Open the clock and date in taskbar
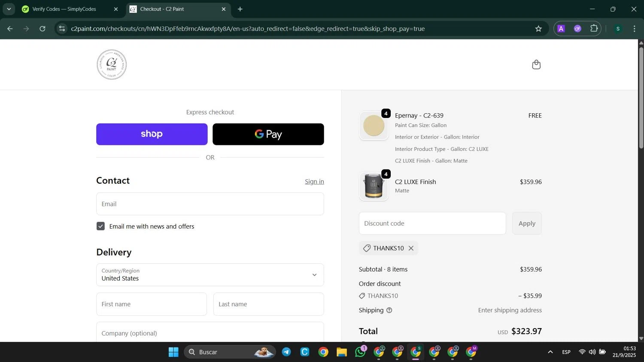The image size is (644, 362). click(x=624, y=352)
